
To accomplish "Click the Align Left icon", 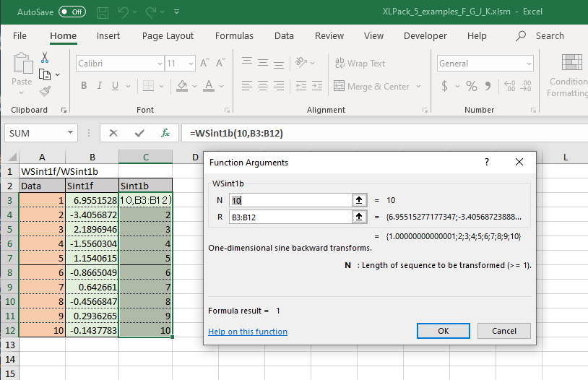I will click(x=247, y=86).
